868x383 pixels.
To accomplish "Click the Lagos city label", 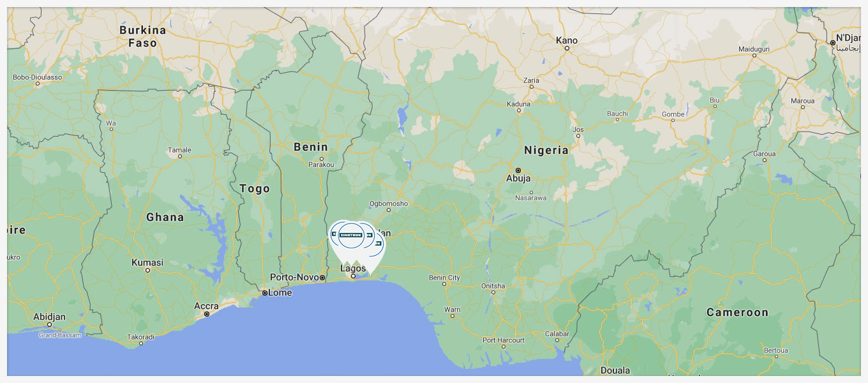I will tap(353, 269).
